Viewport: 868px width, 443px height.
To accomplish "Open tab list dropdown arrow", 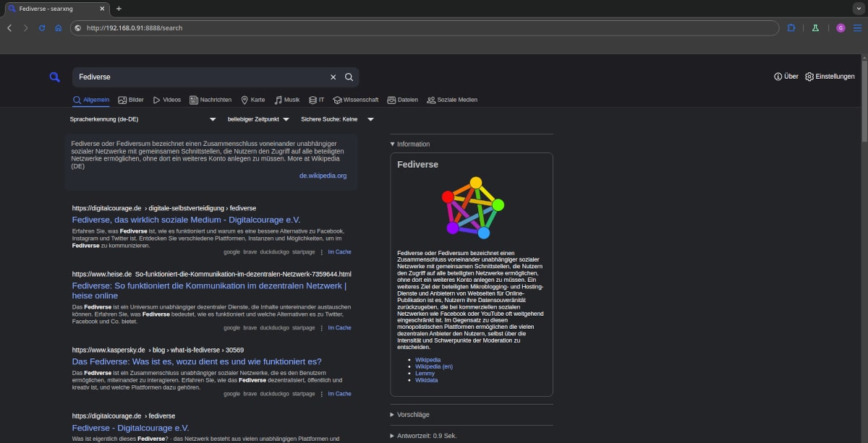I will (858, 9).
